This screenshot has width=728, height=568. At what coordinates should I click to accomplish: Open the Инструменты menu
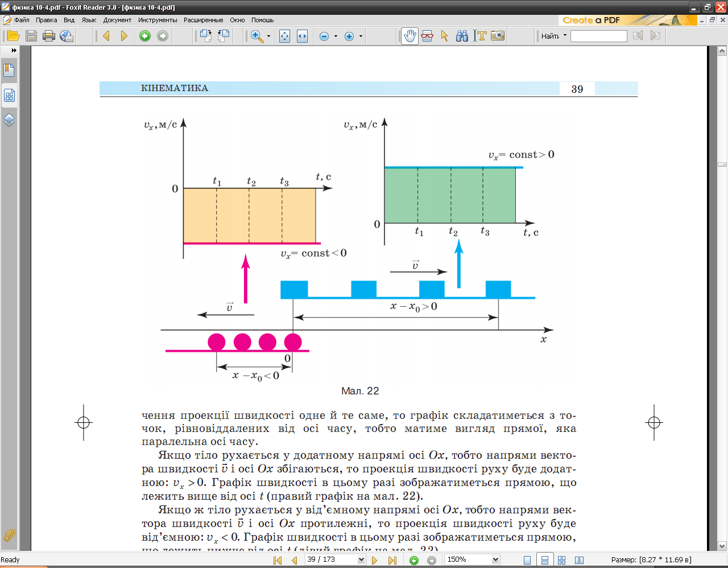pyautogui.click(x=158, y=20)
